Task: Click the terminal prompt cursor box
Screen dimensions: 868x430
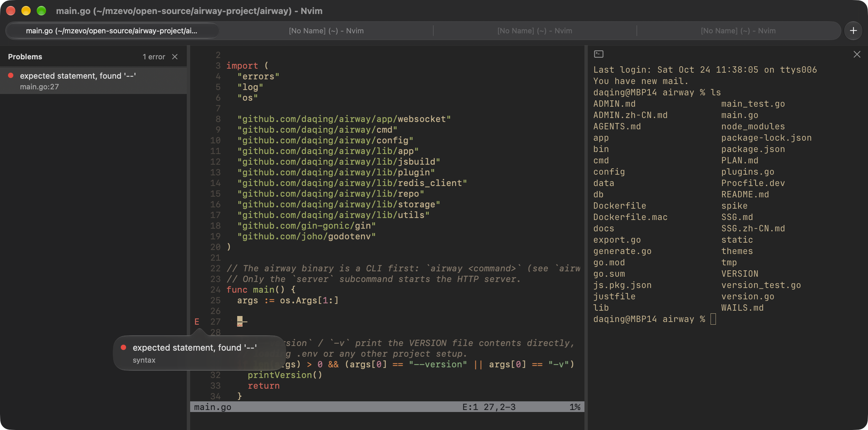Action: click(x=713, y=319)
